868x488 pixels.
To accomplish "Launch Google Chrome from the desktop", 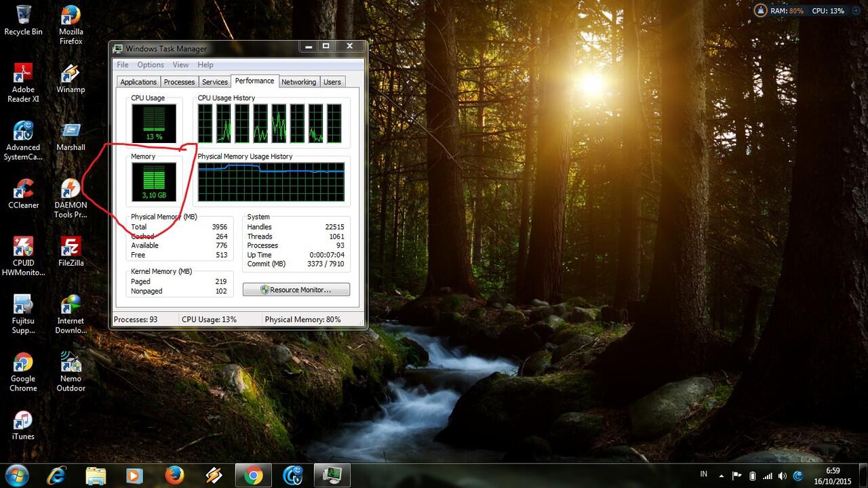I will (x=23, y=372).
